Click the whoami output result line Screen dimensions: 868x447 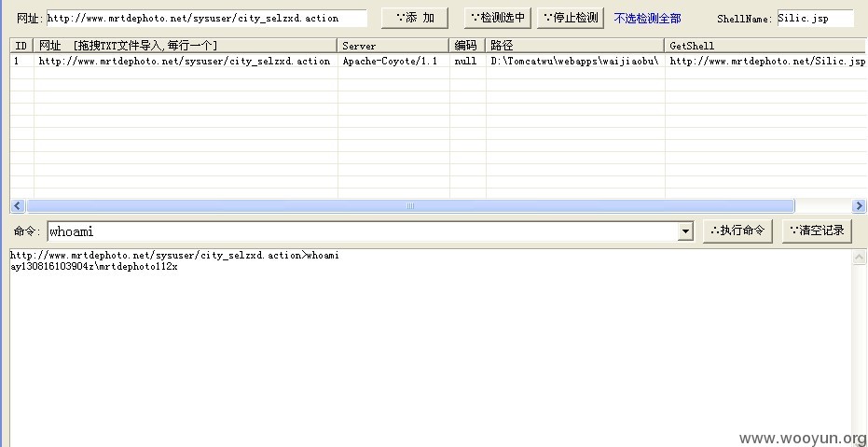(94, 267)
